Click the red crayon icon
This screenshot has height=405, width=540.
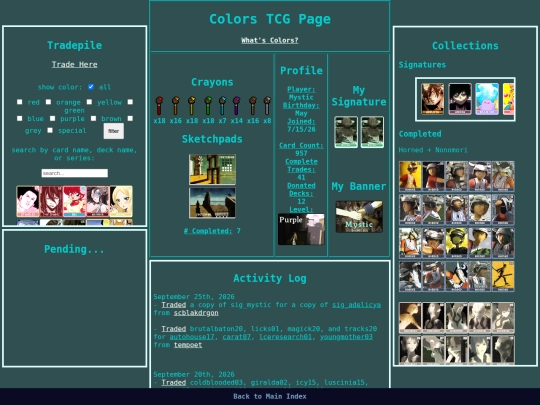[159, 106]
